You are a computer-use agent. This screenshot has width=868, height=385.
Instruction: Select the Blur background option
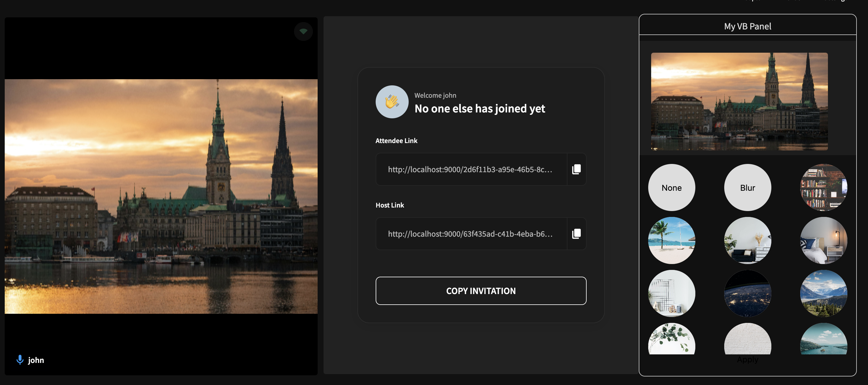pos(749,187)
